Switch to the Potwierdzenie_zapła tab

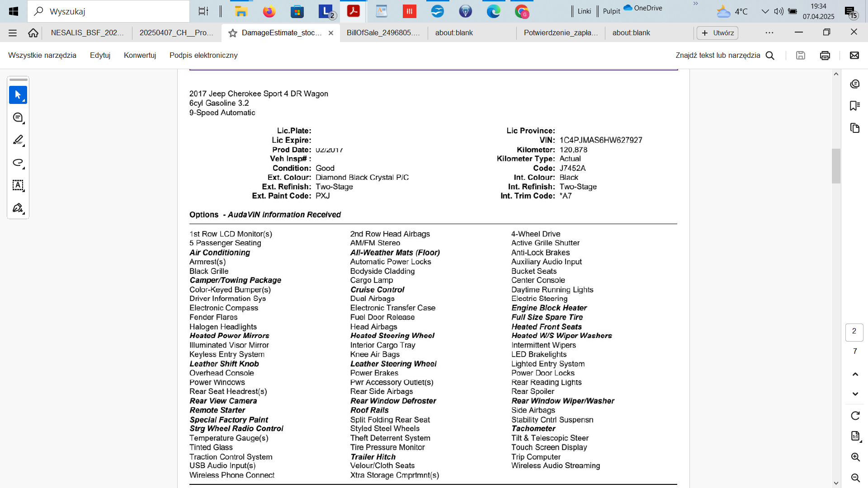coord(561,33)
